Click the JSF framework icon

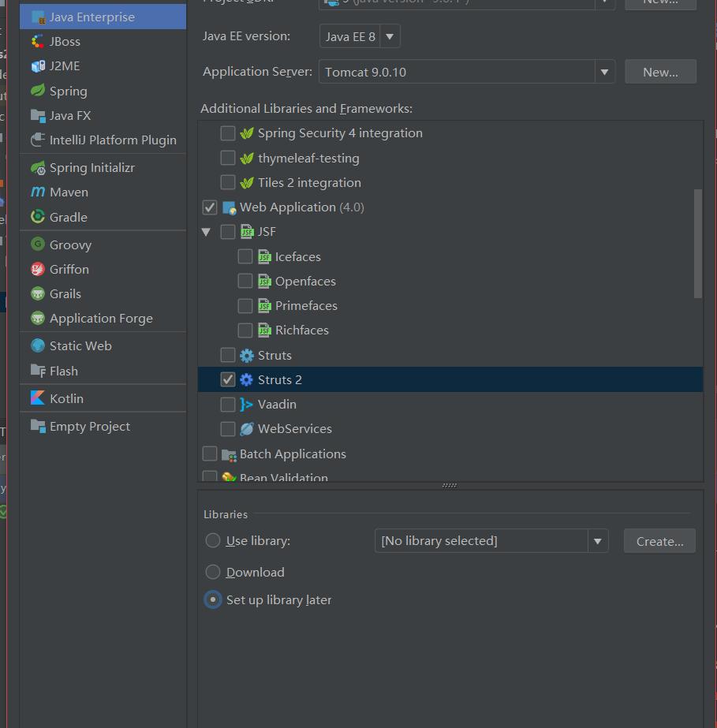click(247, 232)
